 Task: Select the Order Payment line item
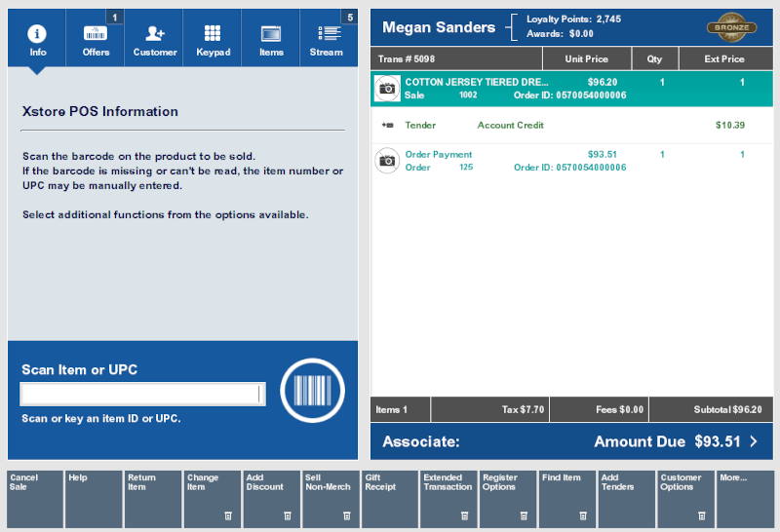[x=571, y=161]
